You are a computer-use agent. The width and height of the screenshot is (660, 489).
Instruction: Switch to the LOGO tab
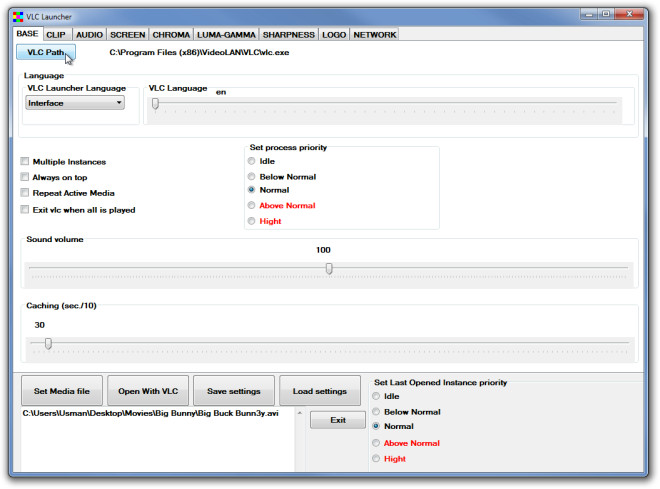(334, 35)
